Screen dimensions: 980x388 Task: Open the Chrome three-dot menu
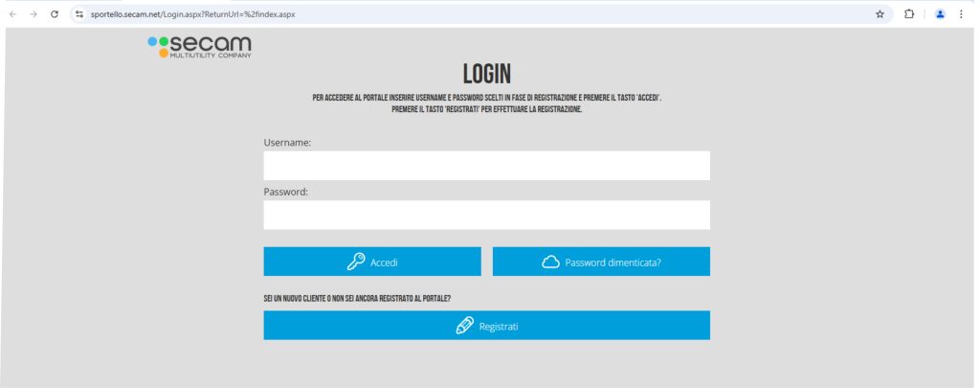(962, 14)
